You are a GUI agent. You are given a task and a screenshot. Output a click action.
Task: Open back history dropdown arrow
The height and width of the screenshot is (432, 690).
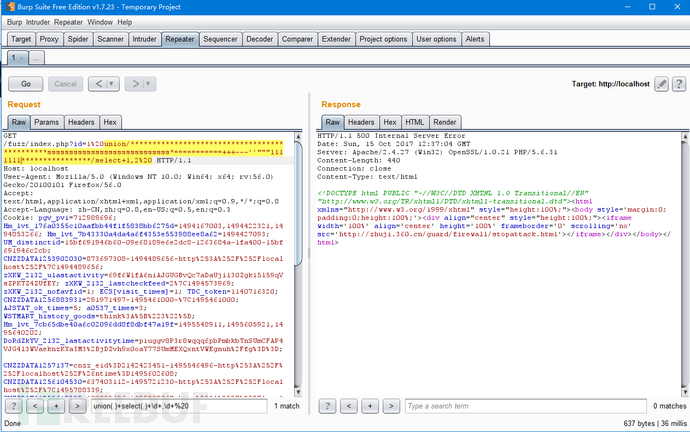pyautogui.click(x=112, y=84)
